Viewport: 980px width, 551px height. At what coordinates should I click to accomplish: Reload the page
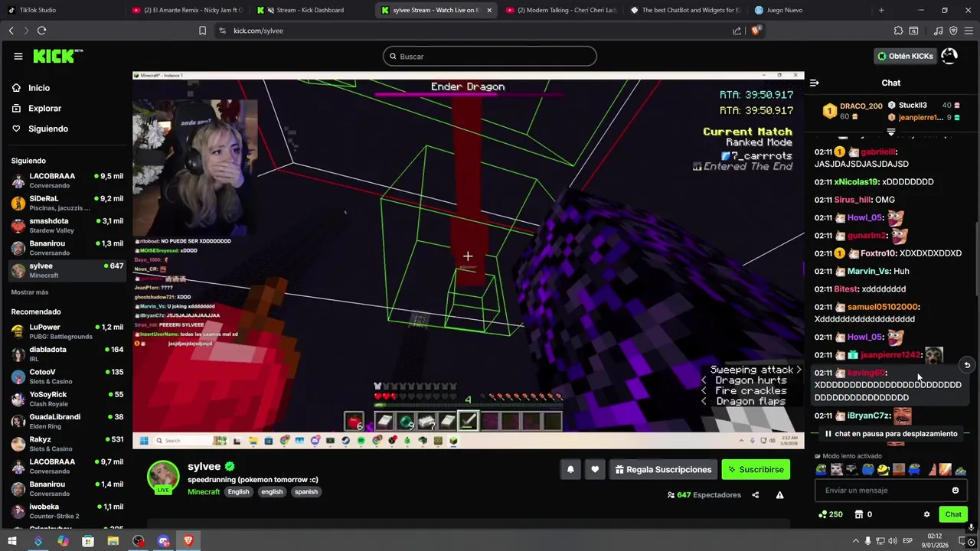coord(41,31)
